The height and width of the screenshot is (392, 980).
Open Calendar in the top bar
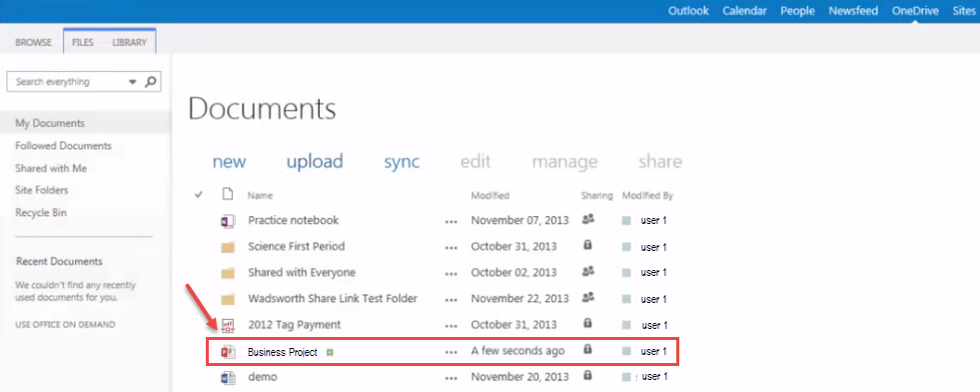coord(745,11)
